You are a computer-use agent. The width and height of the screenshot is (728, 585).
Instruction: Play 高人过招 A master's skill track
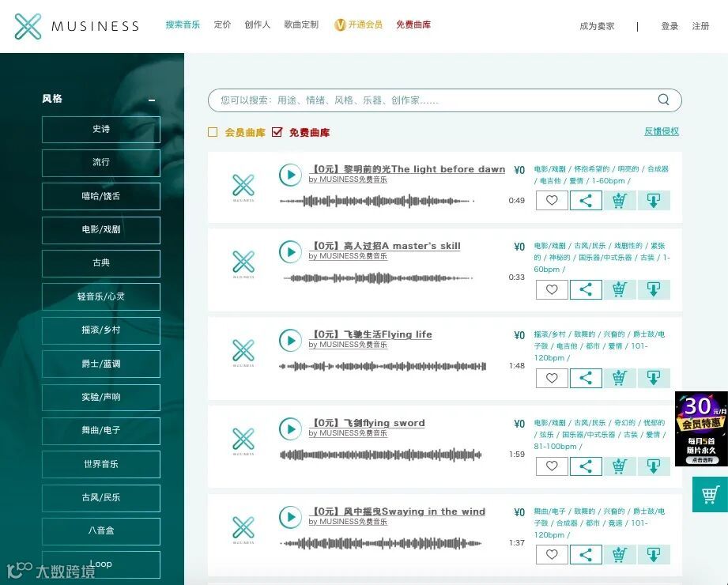pos(291,251)
